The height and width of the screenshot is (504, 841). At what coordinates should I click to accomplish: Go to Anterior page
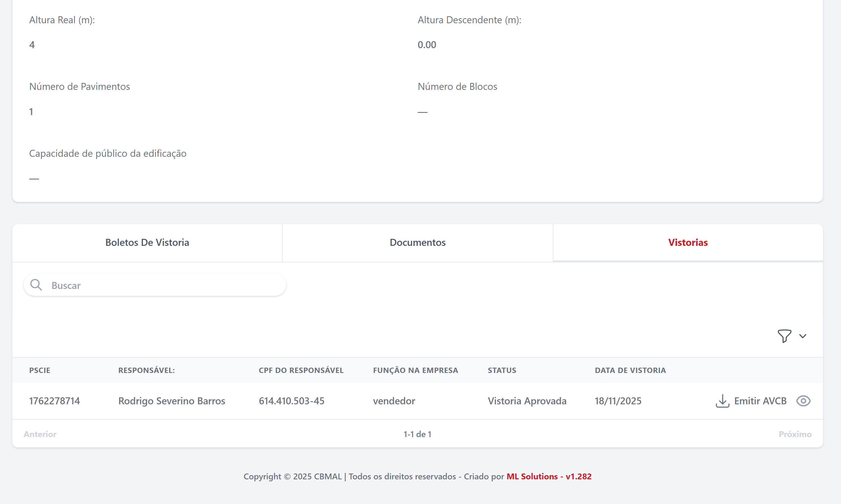(x=40, y=434)
